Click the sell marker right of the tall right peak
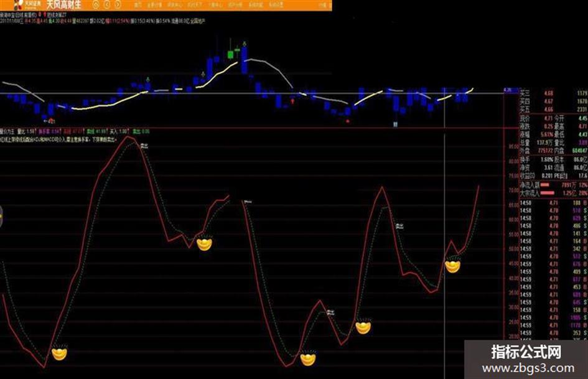 coord(399,225)
